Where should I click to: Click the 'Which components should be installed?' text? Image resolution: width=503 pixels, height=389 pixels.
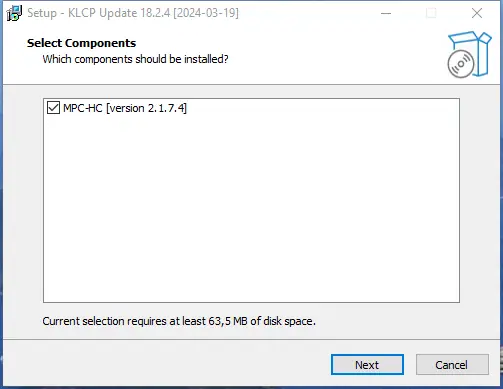coord(135,59)
